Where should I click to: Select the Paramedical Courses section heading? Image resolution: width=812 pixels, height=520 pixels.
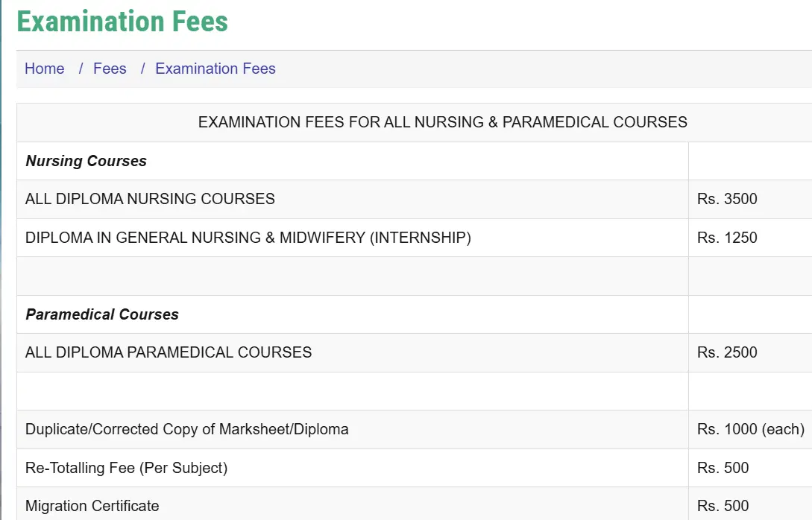point(102,314)
